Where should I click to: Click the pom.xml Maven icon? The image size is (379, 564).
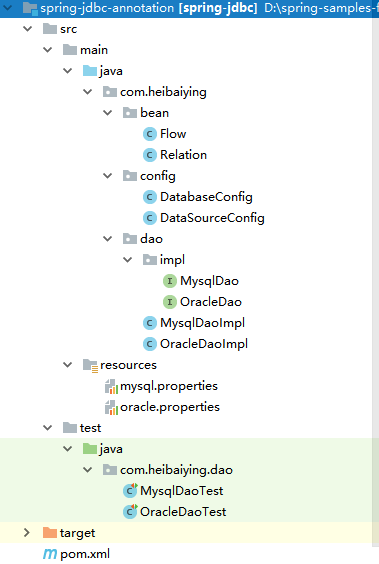pos(50,554)
